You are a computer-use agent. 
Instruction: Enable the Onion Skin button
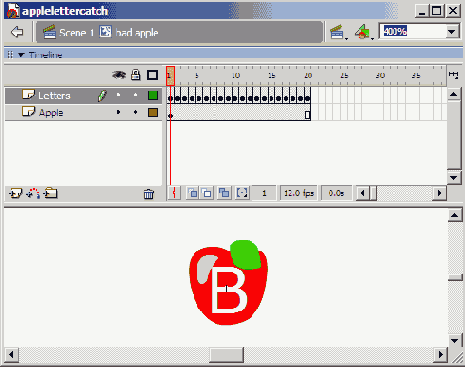tap(193, 193)
